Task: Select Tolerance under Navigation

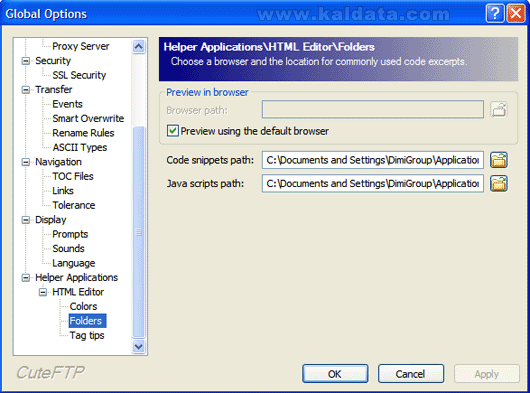Action: point(74,205)
